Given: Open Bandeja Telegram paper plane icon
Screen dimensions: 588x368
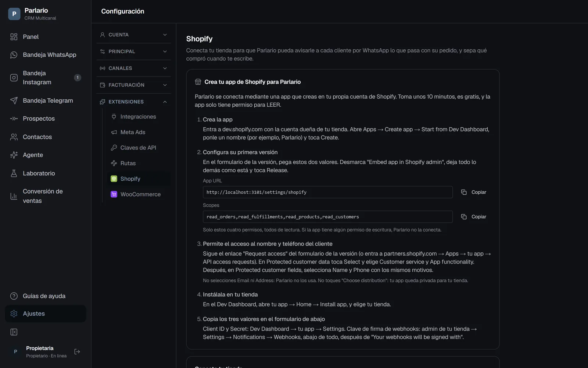Looking at the screenshot, I should point(14,100).
